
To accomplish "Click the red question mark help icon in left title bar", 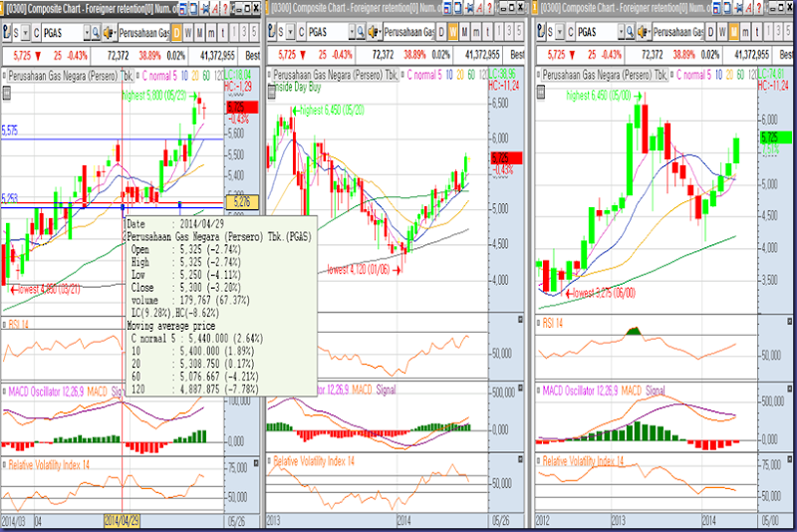I will (225, 8).
